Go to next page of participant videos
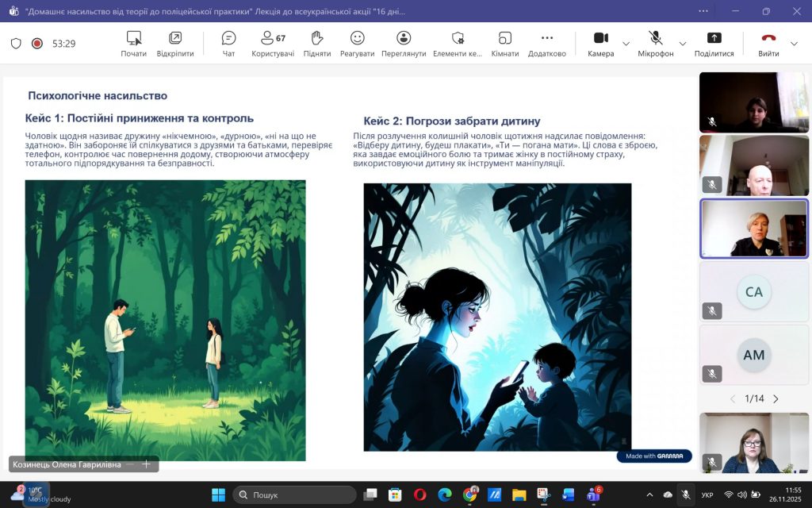812x508 pixels. (x=776, y=398)
